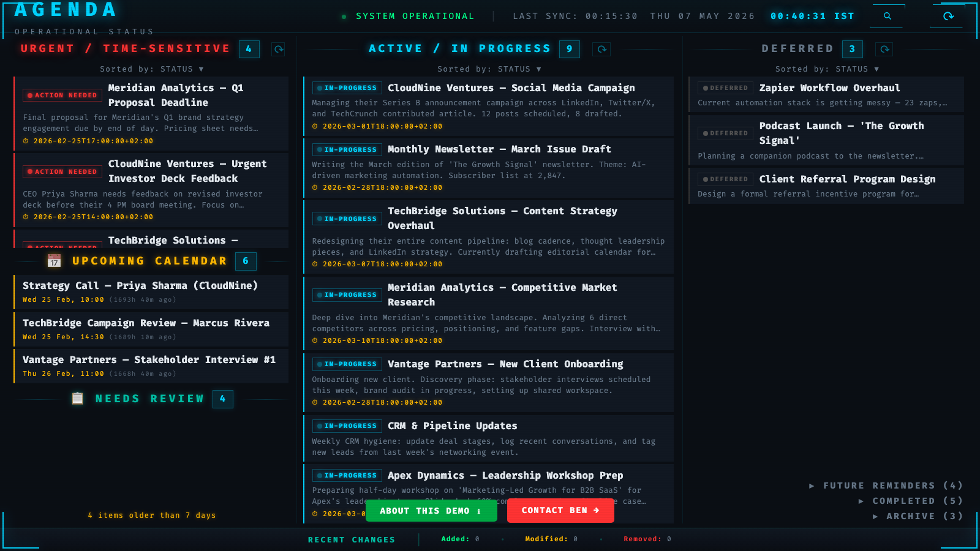Click the green System Operational status dot
The width and height of the screenshot is (980, 551).
click(x=344, y=17)
